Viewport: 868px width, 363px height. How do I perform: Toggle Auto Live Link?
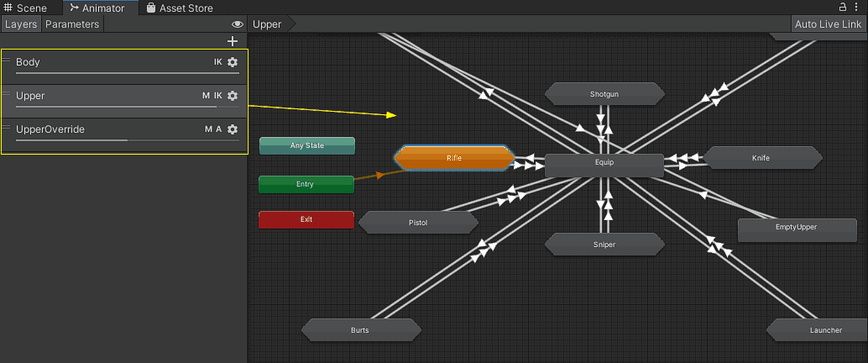[829, 24]
